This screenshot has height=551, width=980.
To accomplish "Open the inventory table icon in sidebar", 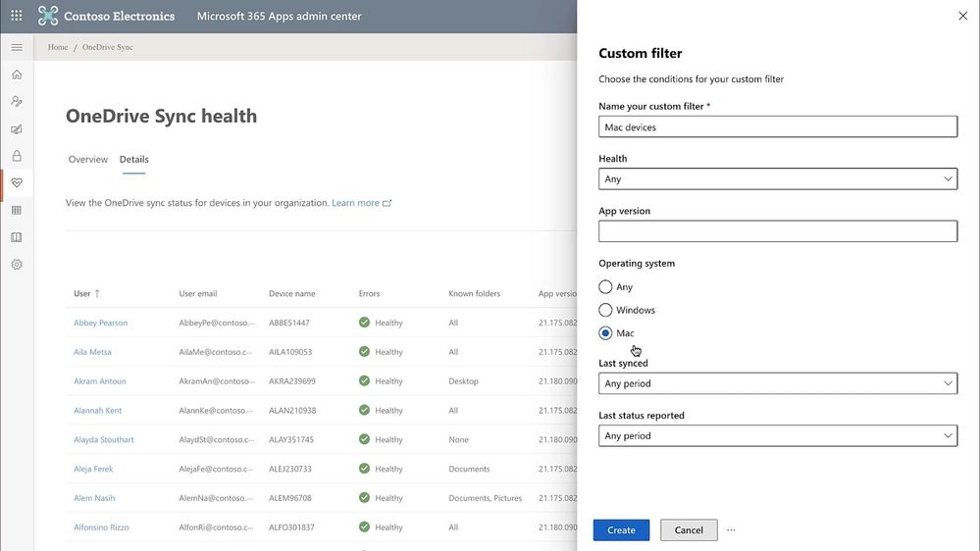I will point(17,210).
